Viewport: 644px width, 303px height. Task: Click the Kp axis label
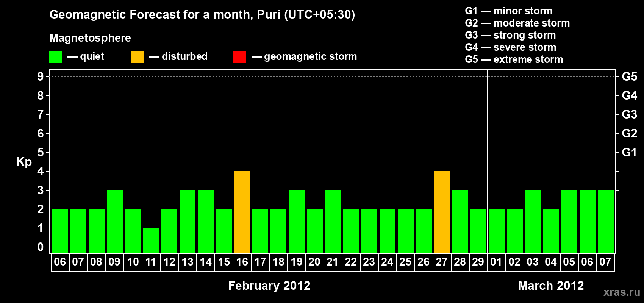[x=24, y=162]
